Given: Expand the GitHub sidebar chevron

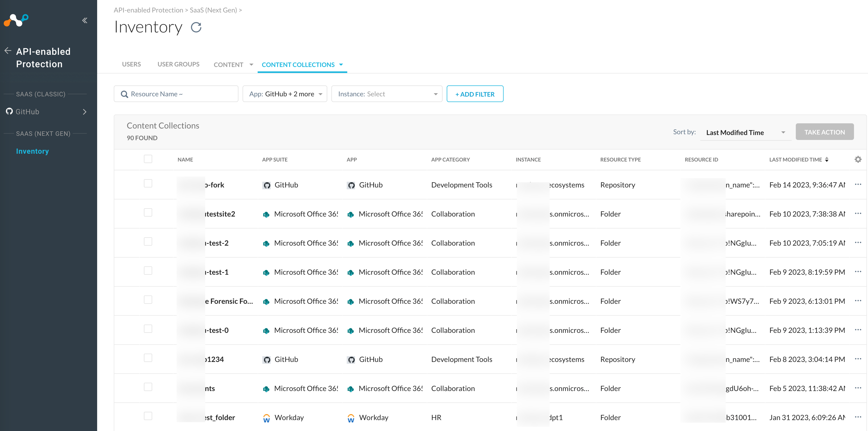Looking at the screenshot, I should [85, 112].
